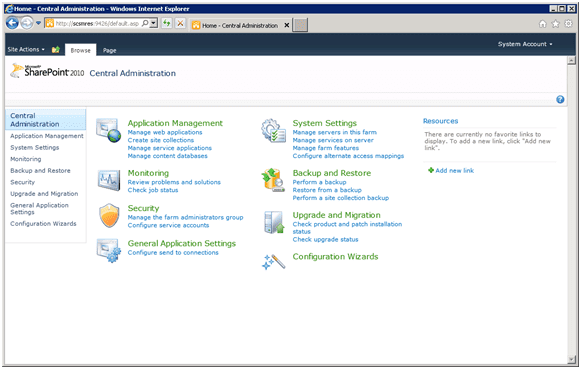The width and height of the screenshot is (581, 369).
Task: Open Manage the farm administrators group link
Action: tap(185, 217)
